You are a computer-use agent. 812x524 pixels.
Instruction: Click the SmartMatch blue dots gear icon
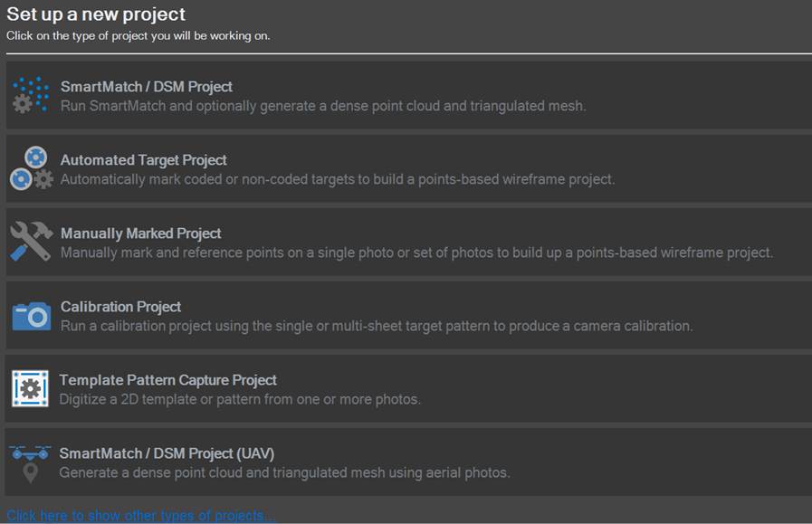pyautogui.click(x=31, y=96)
